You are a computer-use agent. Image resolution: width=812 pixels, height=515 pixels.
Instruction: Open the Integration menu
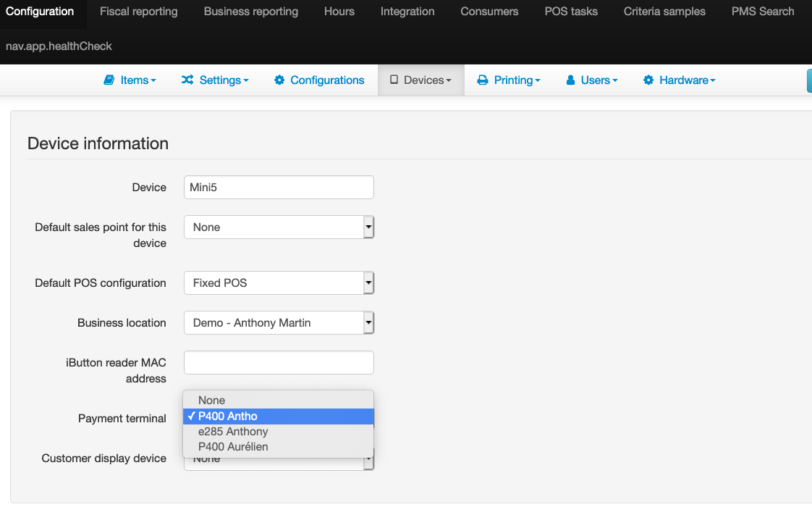click(407, 11)
